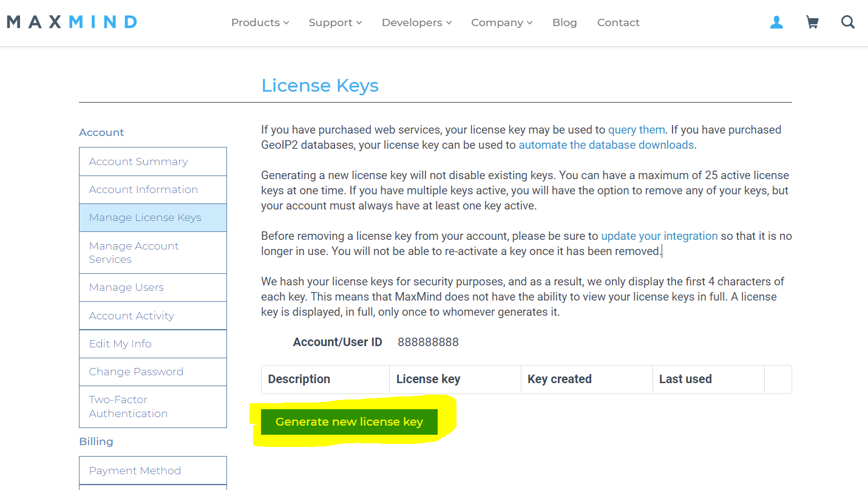The image size is (868, 490).
Task: Open the shopping cart icon
Action: point(812,22)
